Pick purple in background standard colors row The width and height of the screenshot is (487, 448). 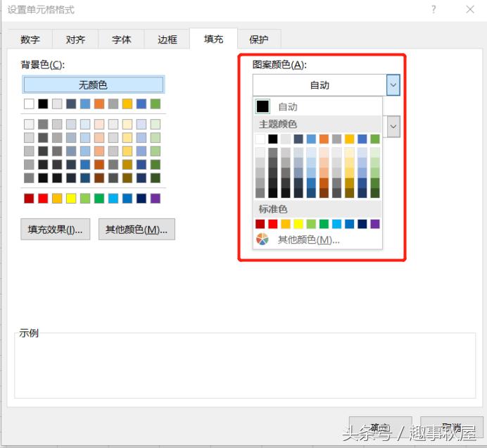pyautogui.click(x=156, y=199)
